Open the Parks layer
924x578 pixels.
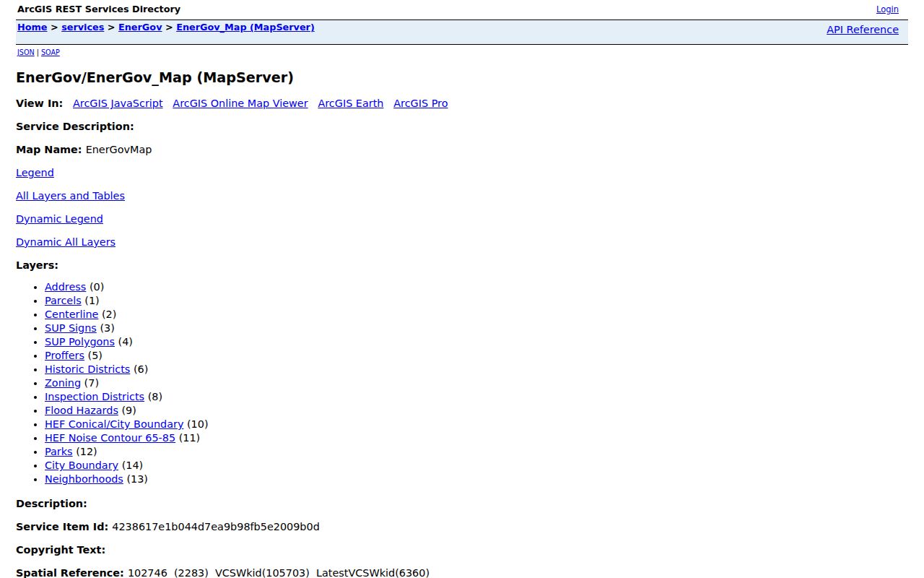click(x=58, y=452)
